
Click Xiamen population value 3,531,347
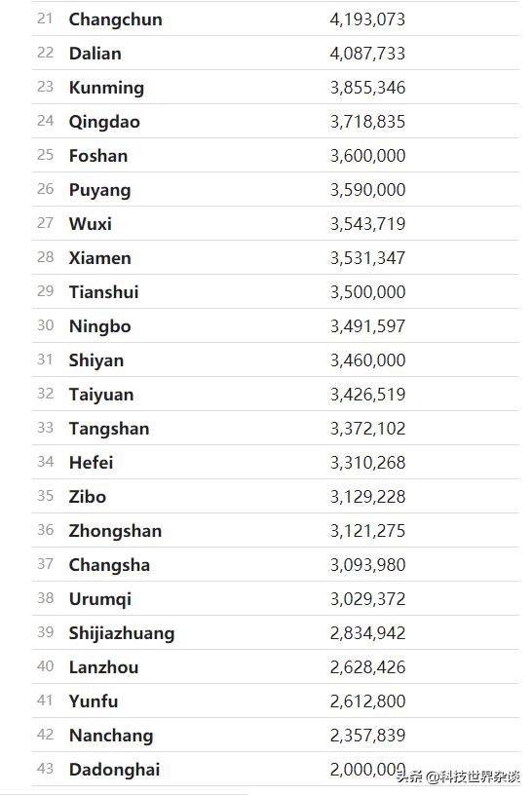[367, 258]
